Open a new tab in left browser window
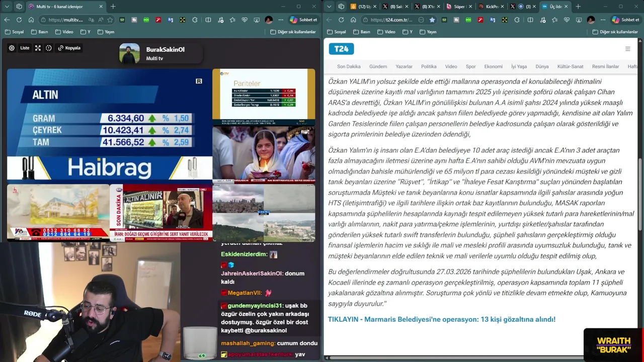The width and height of the screenshot is (644, 362). [113, 7]
